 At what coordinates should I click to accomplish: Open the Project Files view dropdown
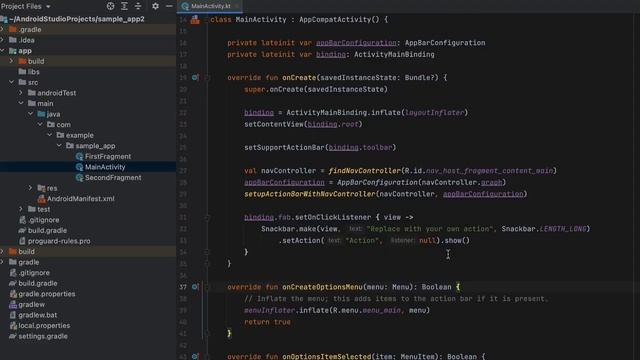(25, 6)
